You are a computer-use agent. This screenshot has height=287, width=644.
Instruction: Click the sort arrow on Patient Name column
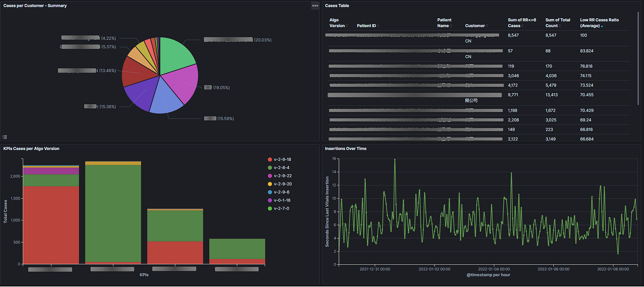451,26
